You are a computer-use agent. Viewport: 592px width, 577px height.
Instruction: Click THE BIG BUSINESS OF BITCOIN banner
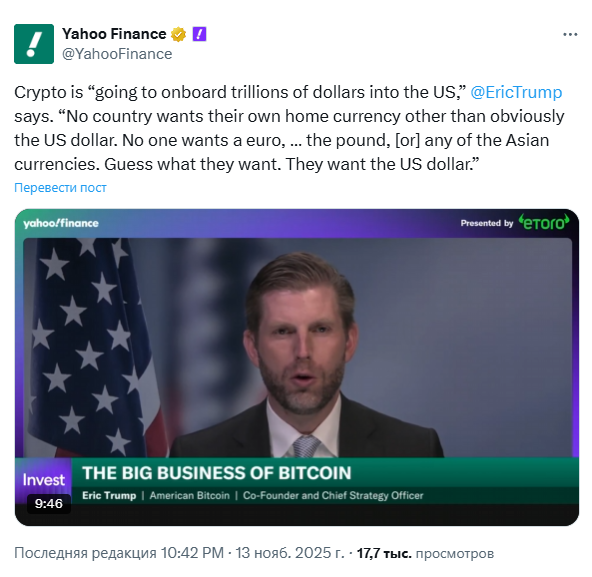217,473
